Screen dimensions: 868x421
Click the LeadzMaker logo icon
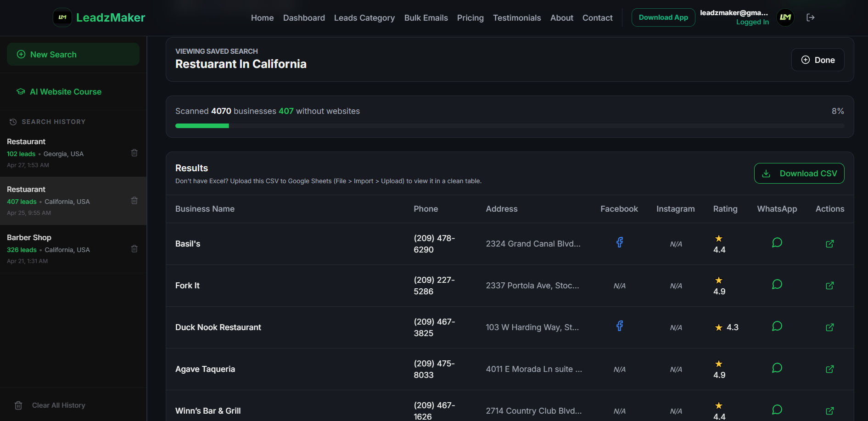62,17
